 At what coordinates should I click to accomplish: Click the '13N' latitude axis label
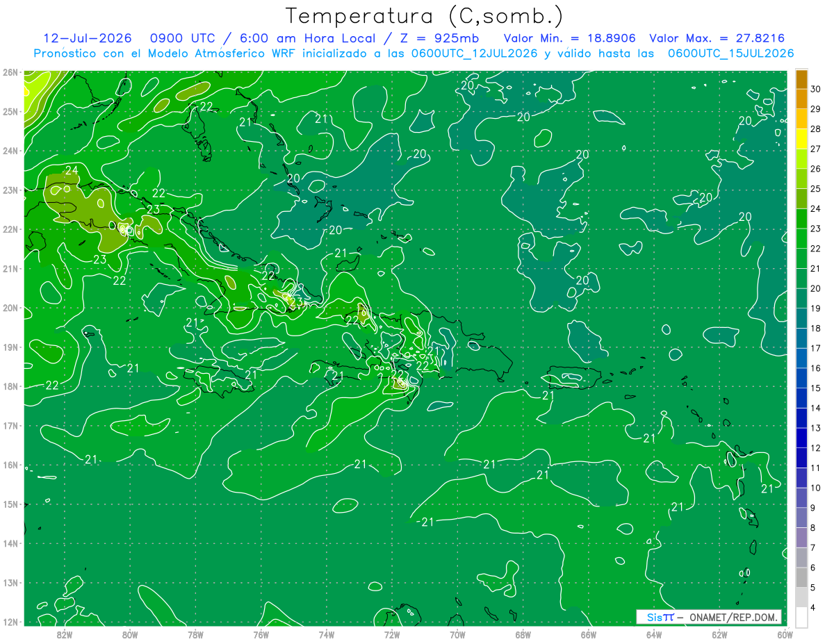(10, 583)
